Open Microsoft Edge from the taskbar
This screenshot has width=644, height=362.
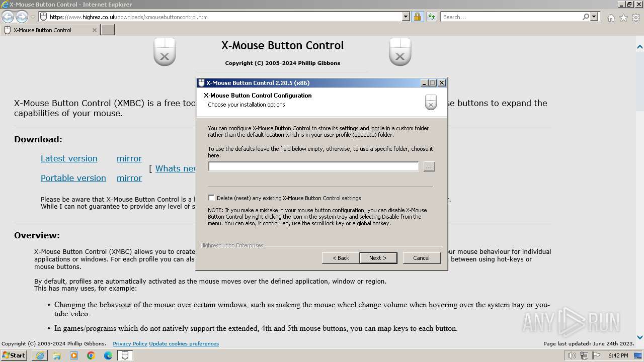(x=108, y=355)
